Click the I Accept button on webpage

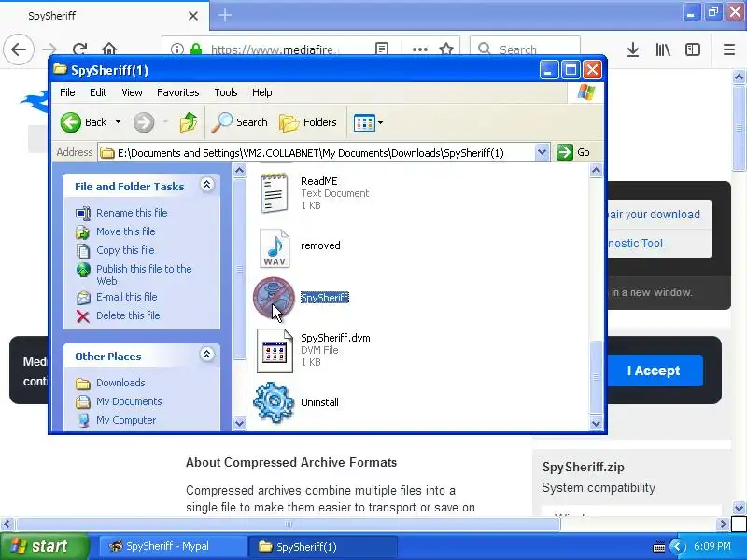(654, 371)
